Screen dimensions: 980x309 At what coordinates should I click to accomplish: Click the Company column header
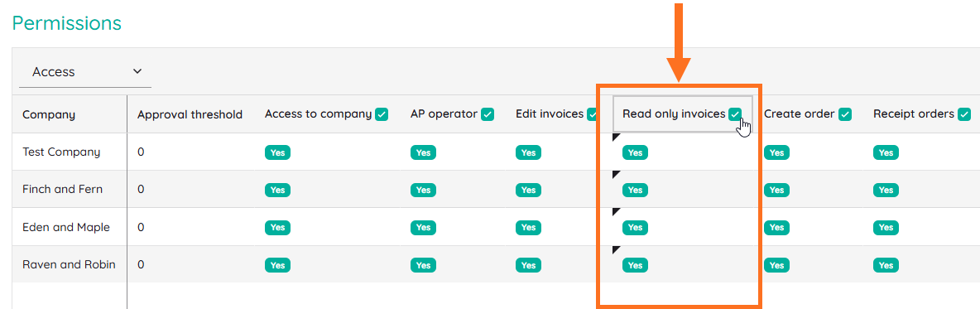pyautogui.click(x=49, y=114)
